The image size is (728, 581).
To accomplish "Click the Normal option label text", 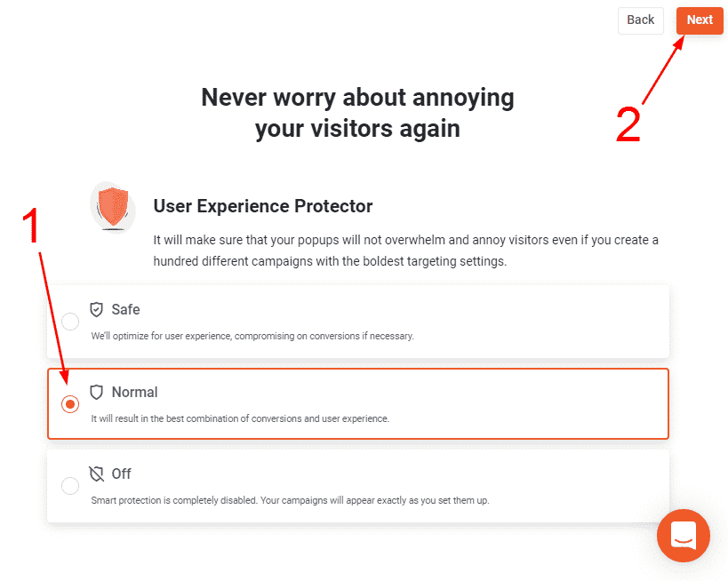I will pos(134,392).
